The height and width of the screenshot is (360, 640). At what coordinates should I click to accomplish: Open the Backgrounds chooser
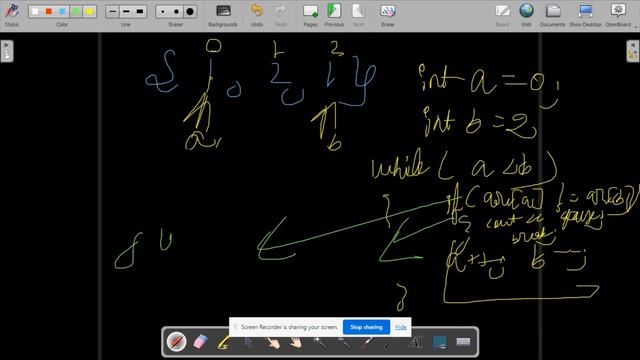pos(223,15)
